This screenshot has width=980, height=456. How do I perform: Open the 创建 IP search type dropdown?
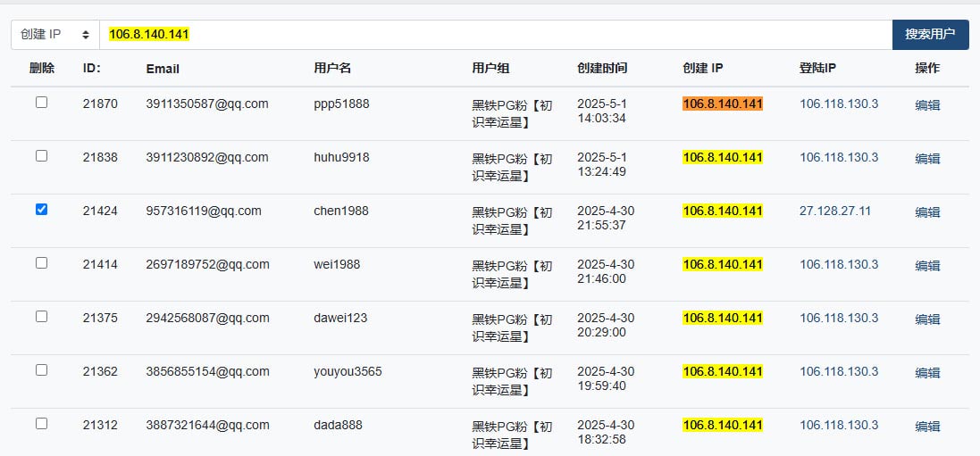55,35
